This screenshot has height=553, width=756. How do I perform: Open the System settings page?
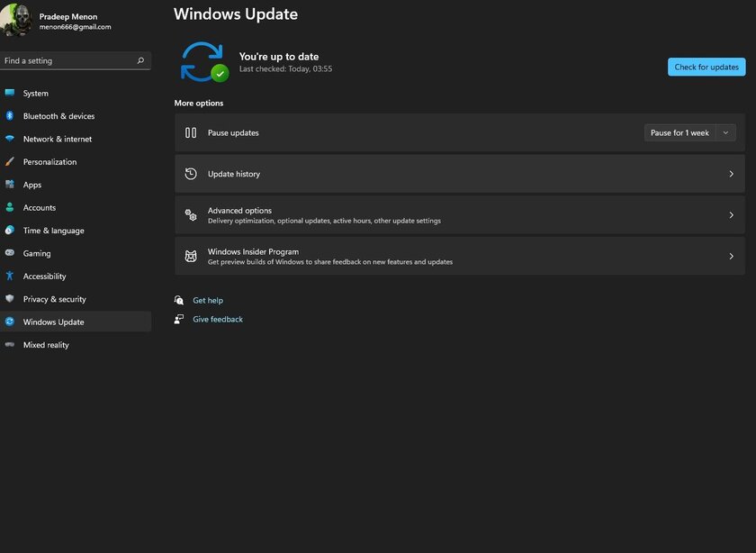76,93
